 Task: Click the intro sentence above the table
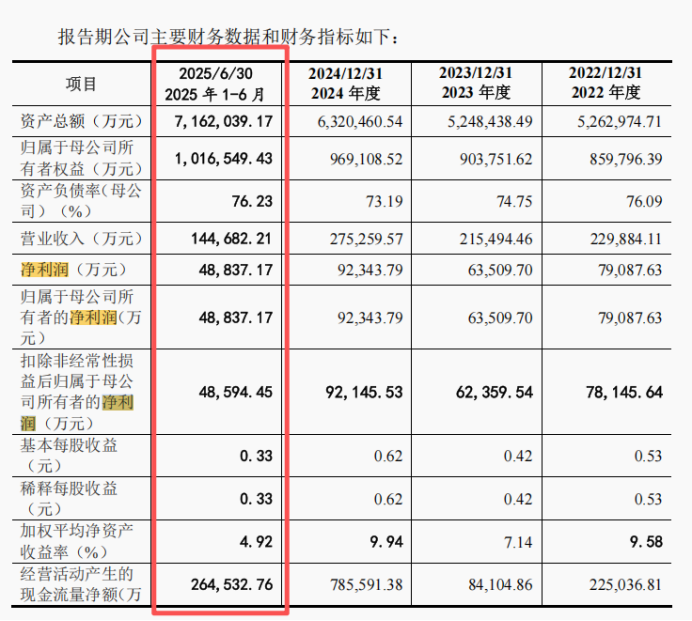tap(230, 37)
